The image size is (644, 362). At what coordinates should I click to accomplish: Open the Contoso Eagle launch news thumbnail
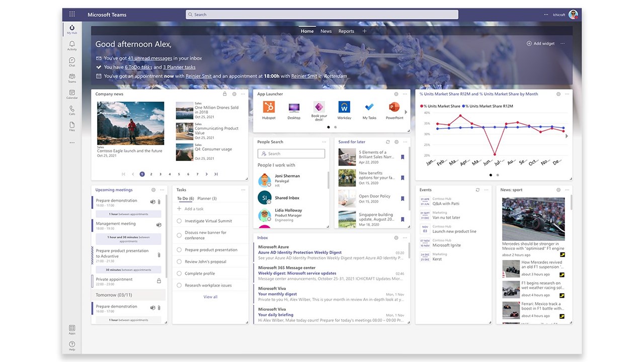(130, 123)
